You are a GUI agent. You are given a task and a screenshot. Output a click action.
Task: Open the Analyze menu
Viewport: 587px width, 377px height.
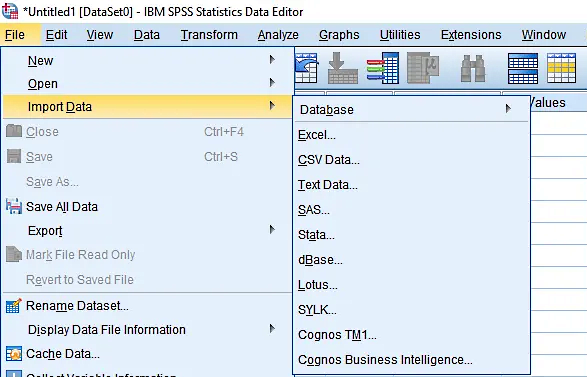pyautogui.click(x=278, y=35)
